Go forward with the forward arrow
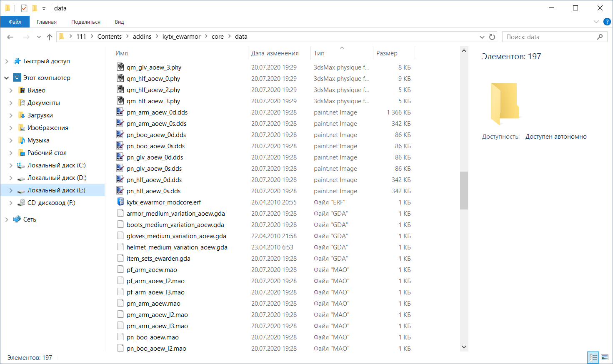Image resolution: width=613 pixels, height=364 pixels. click(x=26, y=37)
